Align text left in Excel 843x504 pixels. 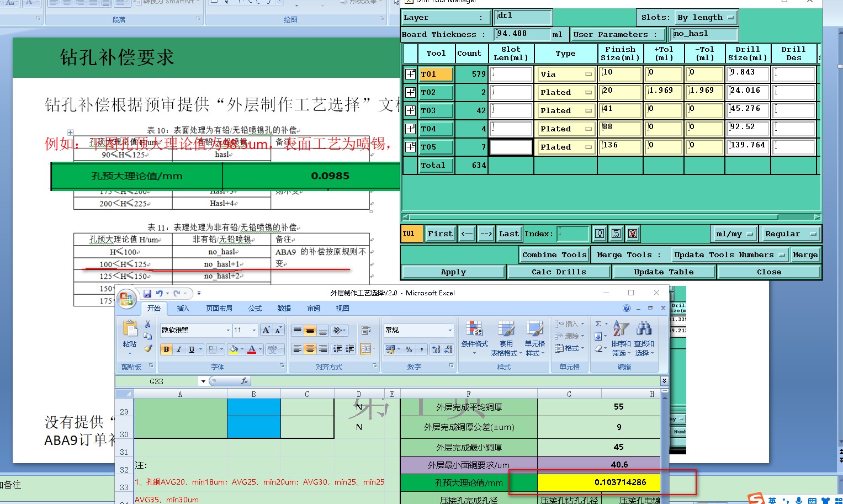(298, 349)
